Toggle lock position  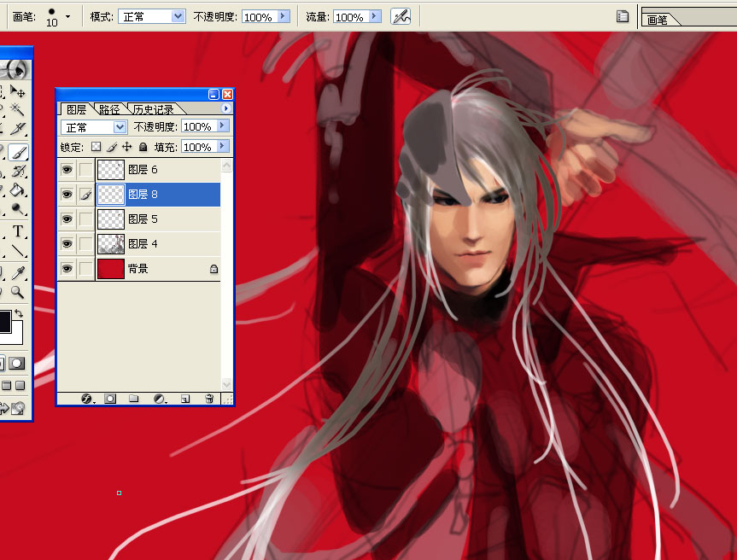[127, 147]
